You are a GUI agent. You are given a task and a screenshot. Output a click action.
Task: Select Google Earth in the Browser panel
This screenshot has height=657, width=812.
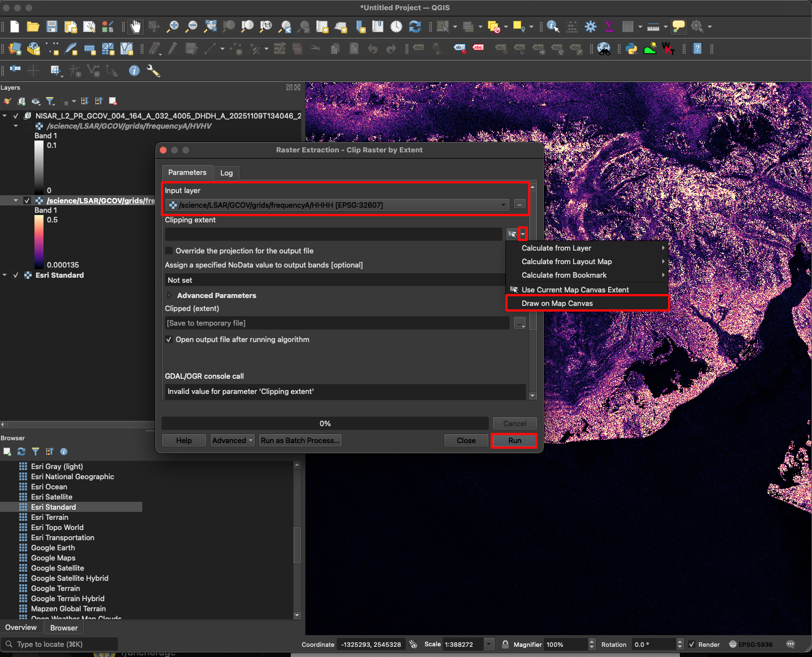(53, 547)
